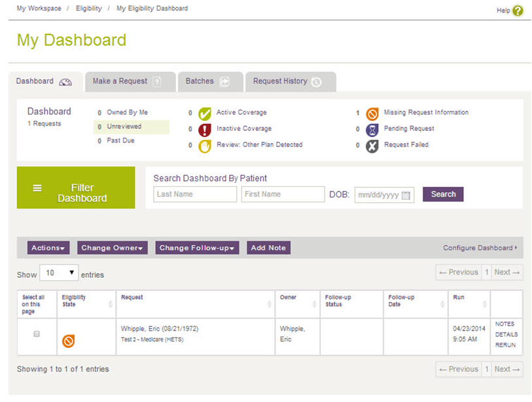Click into the Last Name field
This screenshot has width=532, height=402.
(x=195, y=194)
